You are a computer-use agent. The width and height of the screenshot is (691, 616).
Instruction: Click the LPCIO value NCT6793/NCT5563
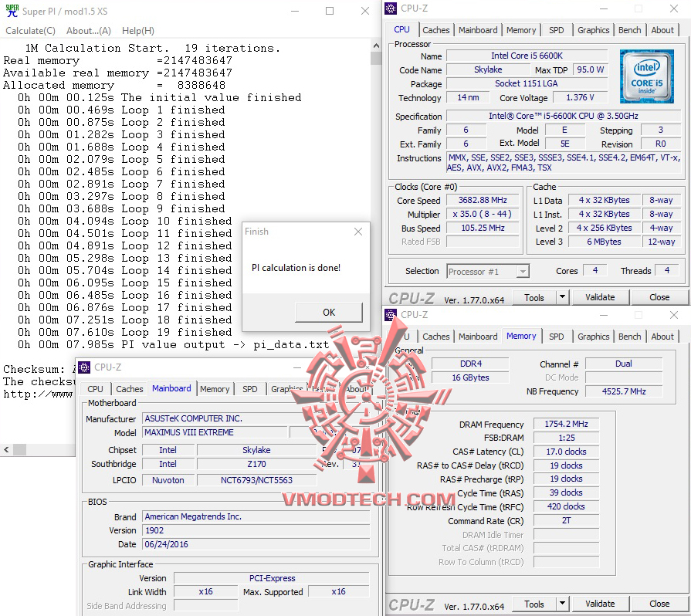click(x=256, y=480)
